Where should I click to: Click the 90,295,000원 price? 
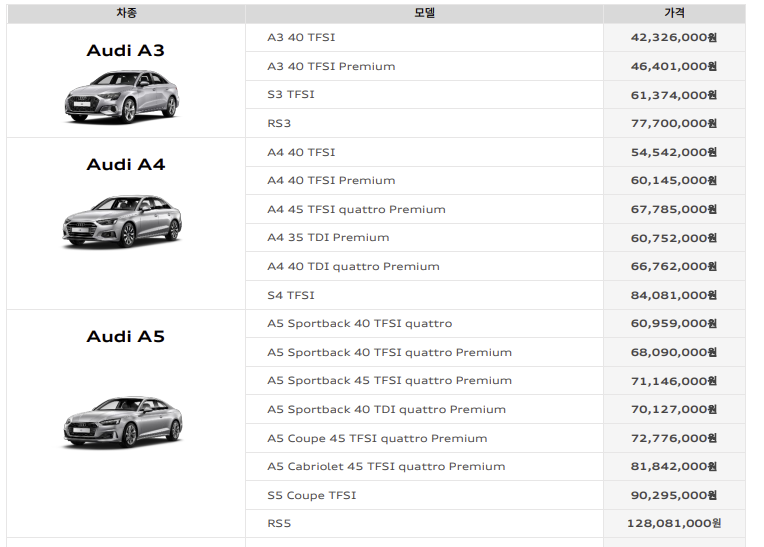674,495
